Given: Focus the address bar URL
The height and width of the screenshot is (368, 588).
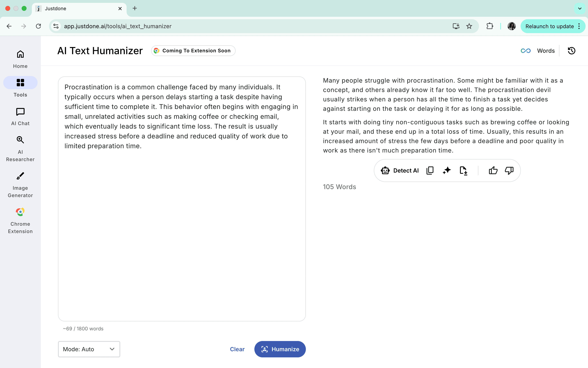Looking at the screenshot, I should (x=118, y=26).
